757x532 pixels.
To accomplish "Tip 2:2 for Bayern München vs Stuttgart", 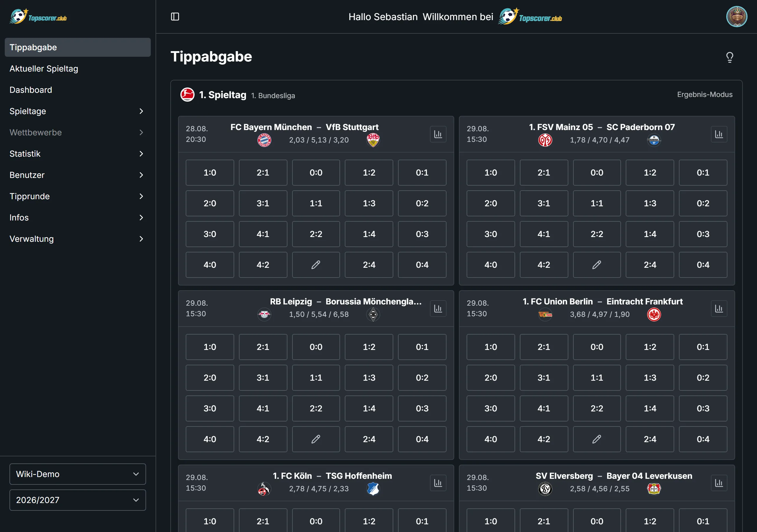I will tap(316, 234).
